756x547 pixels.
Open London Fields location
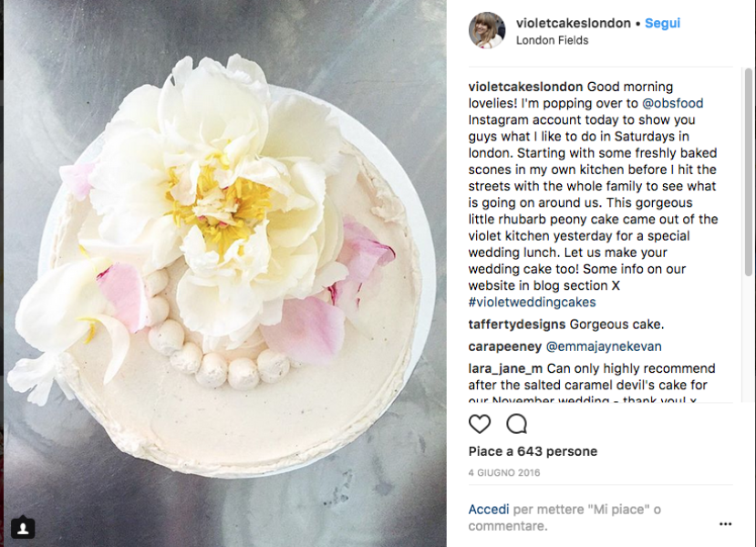pos(552,40)
